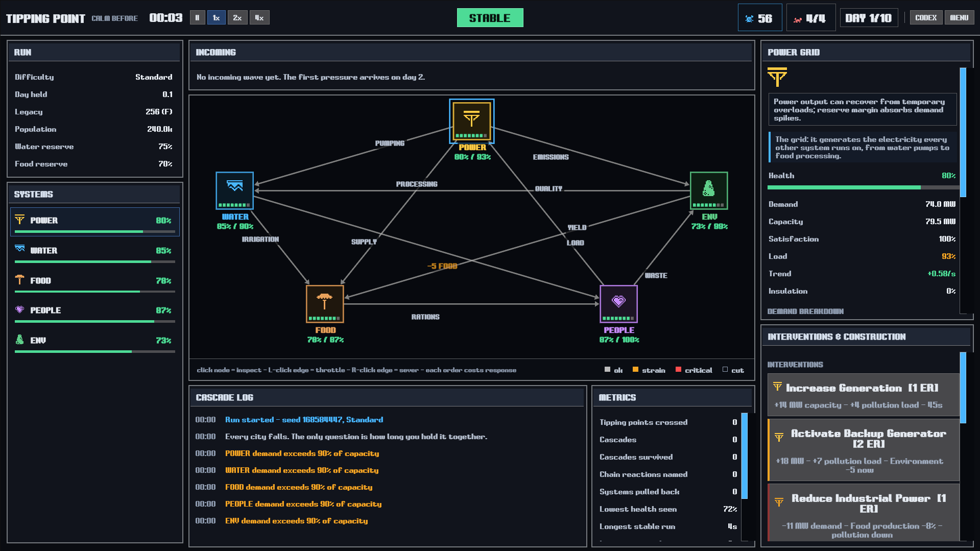This screenshot has height=551, width=980.
Task: Select the Water node in the network graph
Action: click(235, 190)
